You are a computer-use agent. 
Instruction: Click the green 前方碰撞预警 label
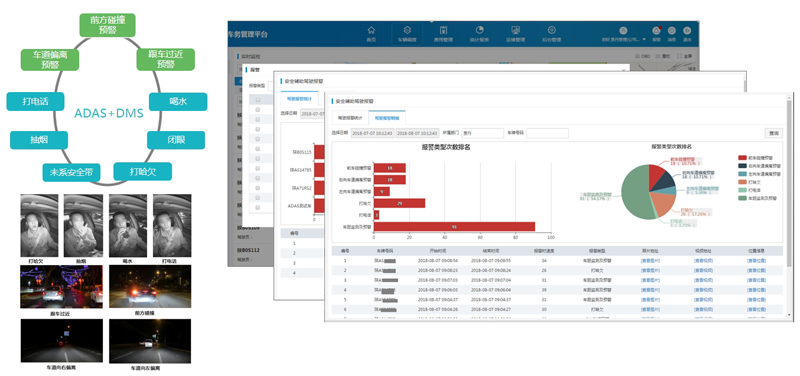pyautogui.click(x=108, y=25)
